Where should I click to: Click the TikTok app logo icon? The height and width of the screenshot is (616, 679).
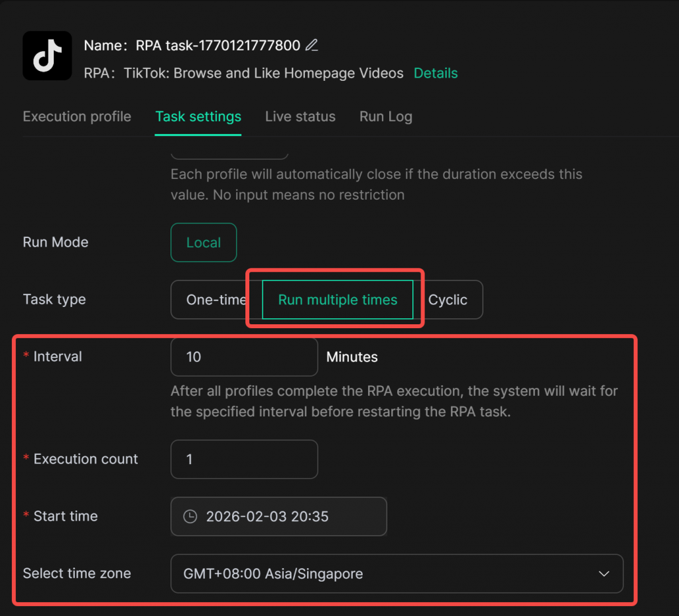click(47, 56)
